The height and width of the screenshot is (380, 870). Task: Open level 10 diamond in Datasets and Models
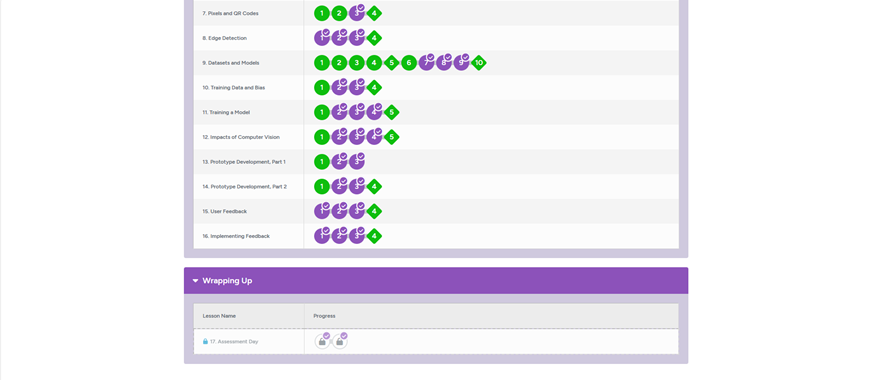(479, 63)
